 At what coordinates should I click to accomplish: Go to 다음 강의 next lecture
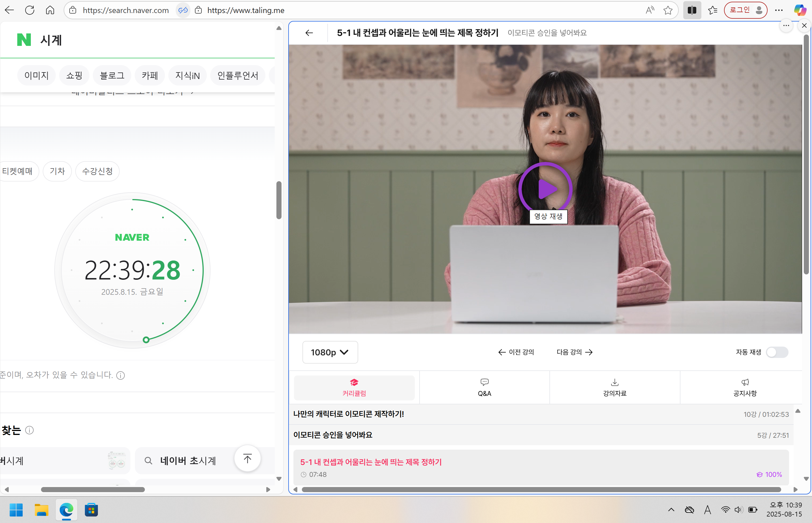pos(574,352)
